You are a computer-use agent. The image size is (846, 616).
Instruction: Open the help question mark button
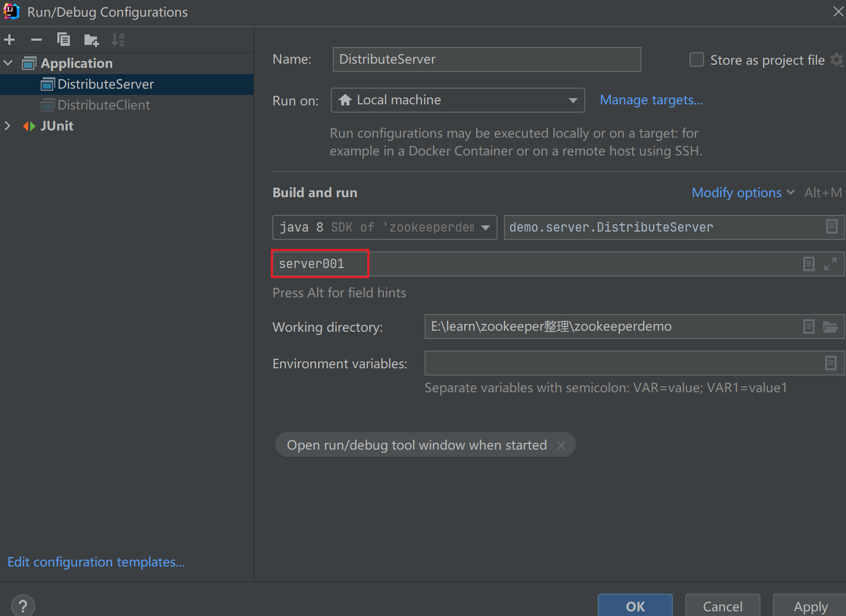click(x=23, y=606)
